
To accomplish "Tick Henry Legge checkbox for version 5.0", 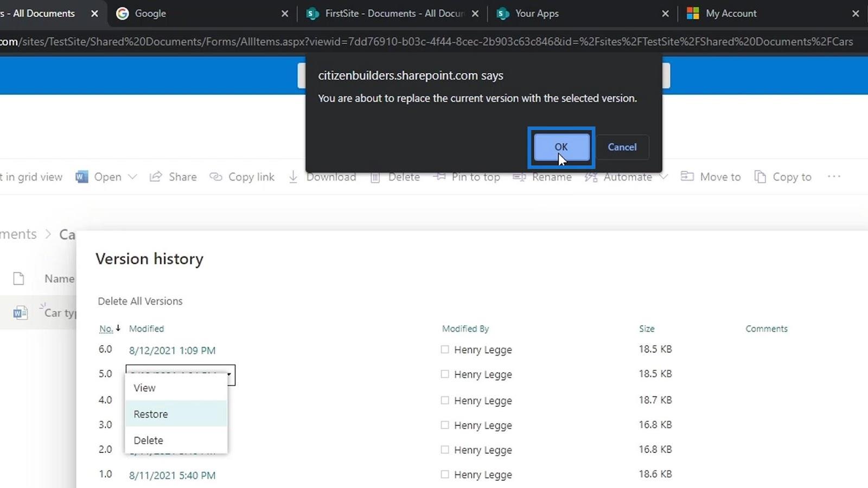I will tap(445, 374).
